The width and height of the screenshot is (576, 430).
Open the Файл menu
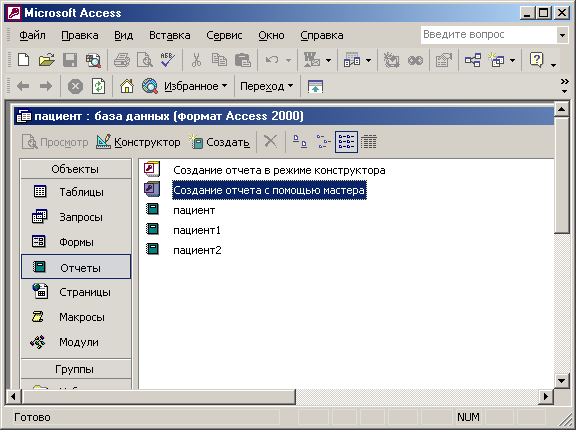point(32,35)
